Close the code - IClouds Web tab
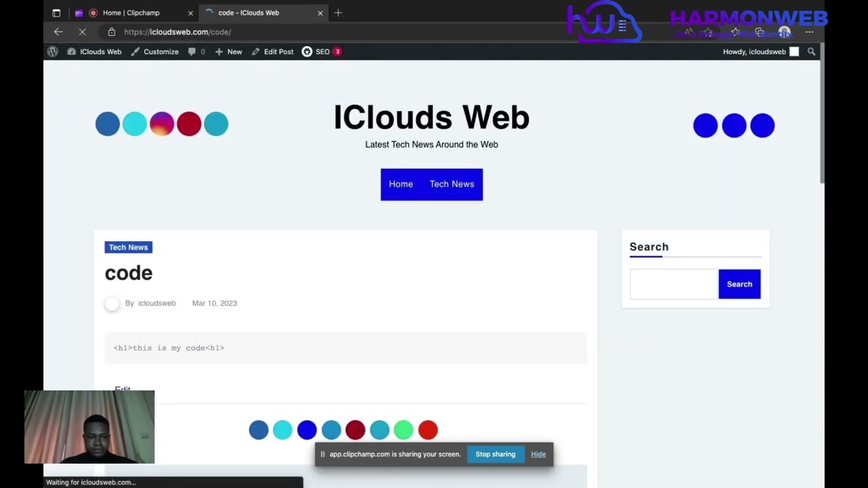This screenshot has height=488, width=868. click(x=320, y=13)
